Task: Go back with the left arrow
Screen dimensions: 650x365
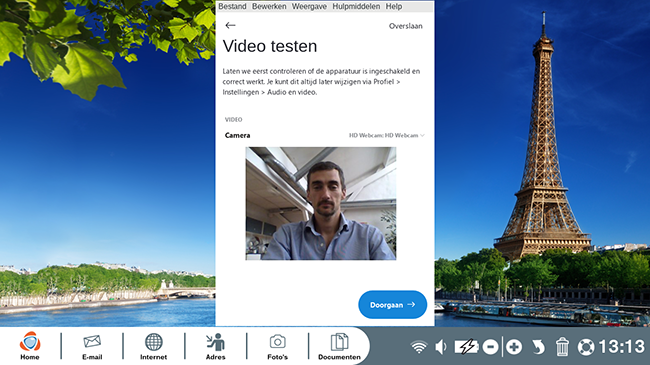Action: pyautogui.click(x=230, y=25)
